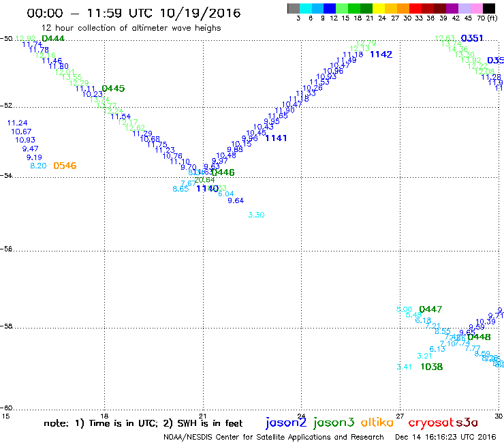Click the wave height value 10.93

tap(25, 140)
